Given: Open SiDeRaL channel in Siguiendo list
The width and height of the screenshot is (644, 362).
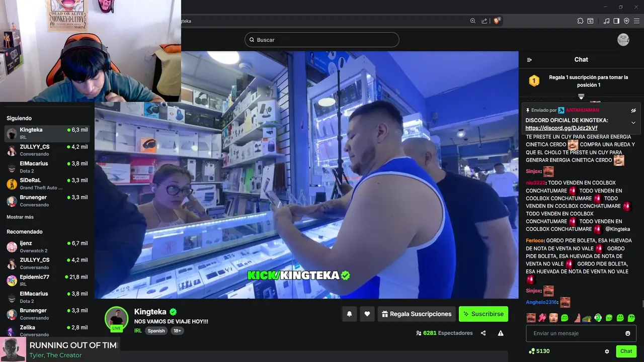Looking at the screenshot, I should [x=47, y=184].
